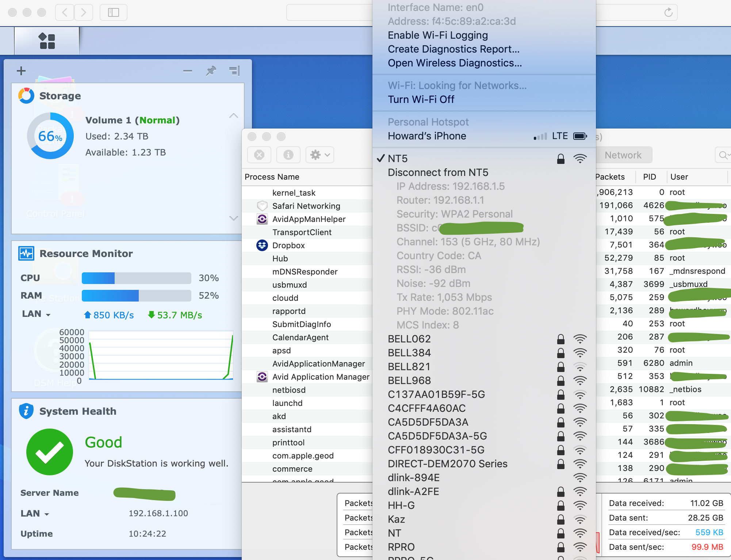This screenshot has width=731, height=560.
Task: Select the netbiosd process row
Action: (x=307, y=390)
